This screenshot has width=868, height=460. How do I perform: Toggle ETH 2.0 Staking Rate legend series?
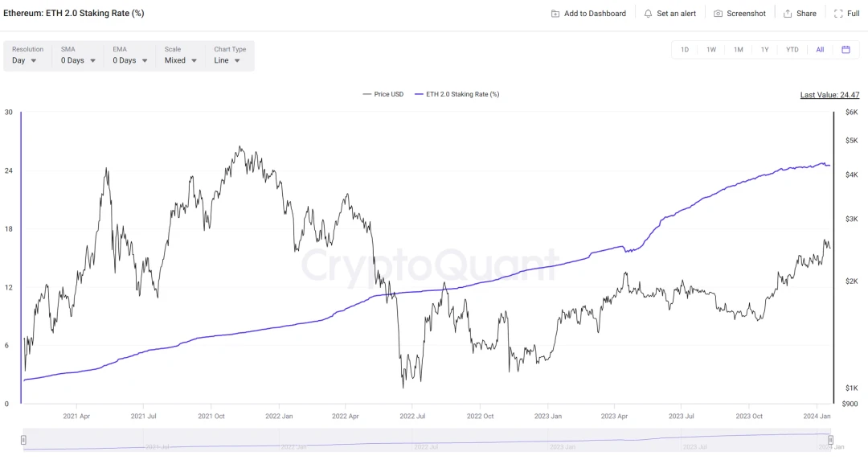click(457, 94)
